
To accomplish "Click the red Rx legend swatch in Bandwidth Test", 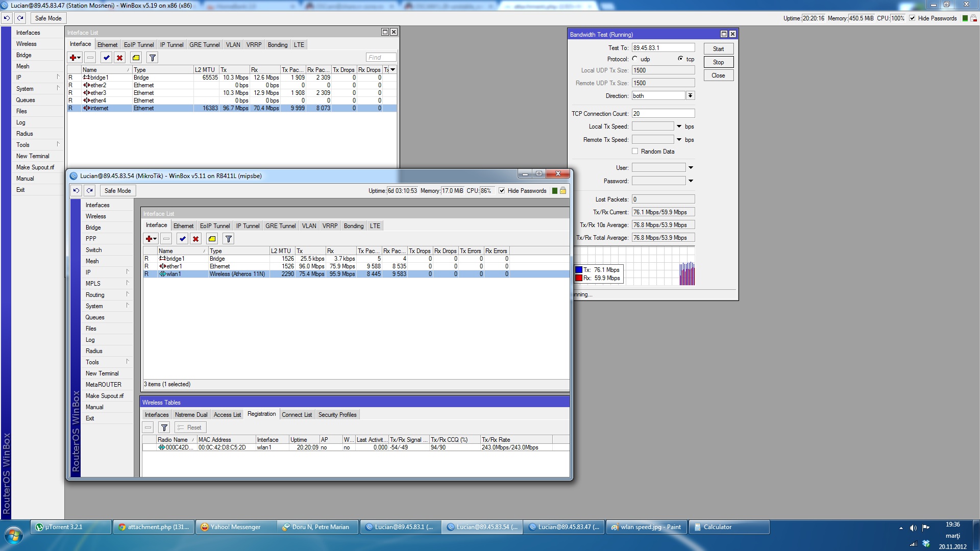I will [x=579, y=278].
